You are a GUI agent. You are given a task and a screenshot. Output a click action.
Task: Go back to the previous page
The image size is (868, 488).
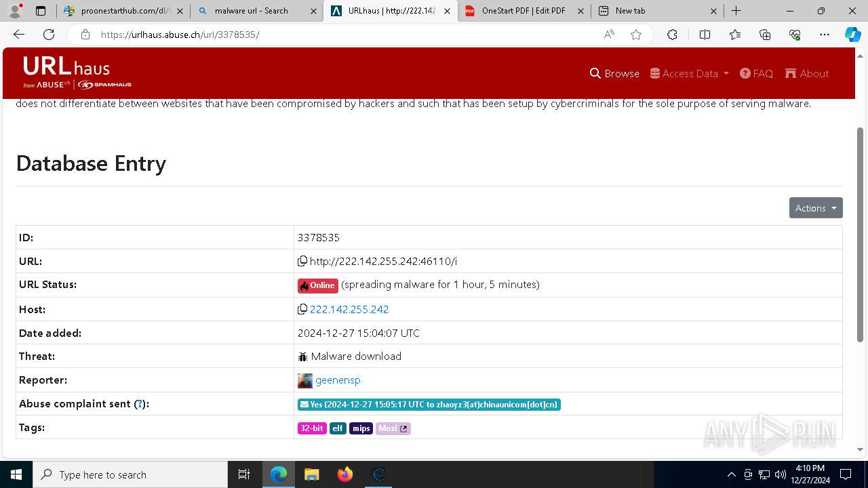19,35
